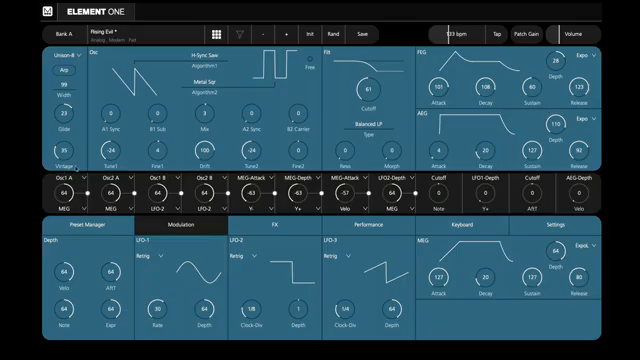The image size is (640, 360).
Task: Click the LFO-2 step waveform display
Action: [292, 272]
